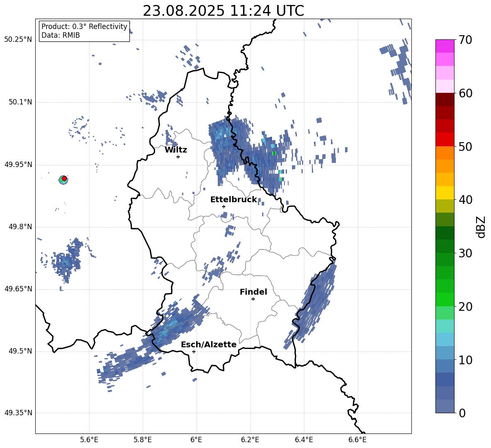Click the Findel station cross marker
The width and height of the screenshot is (491, 448).
click(253, 299)
